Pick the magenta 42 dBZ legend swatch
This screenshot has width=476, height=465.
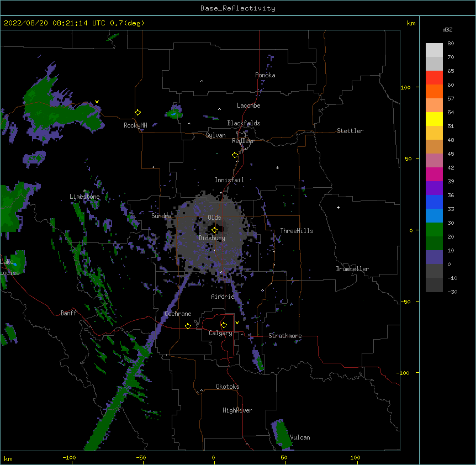(x=434, y=174)
